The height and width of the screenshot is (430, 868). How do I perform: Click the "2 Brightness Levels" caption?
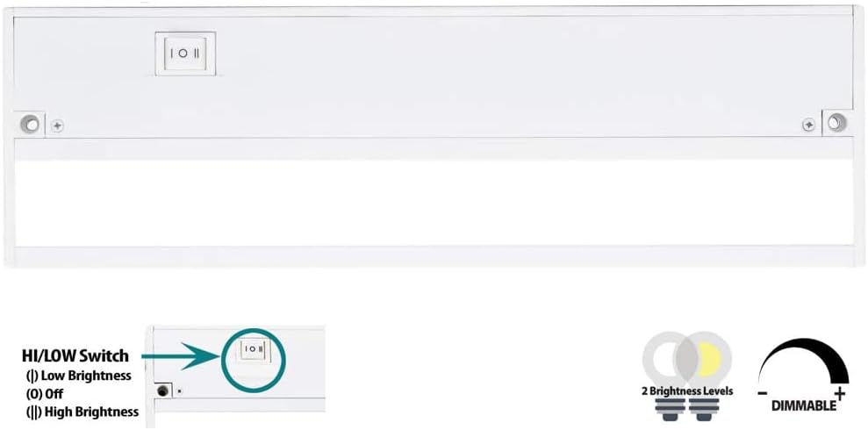pos(687,391)
